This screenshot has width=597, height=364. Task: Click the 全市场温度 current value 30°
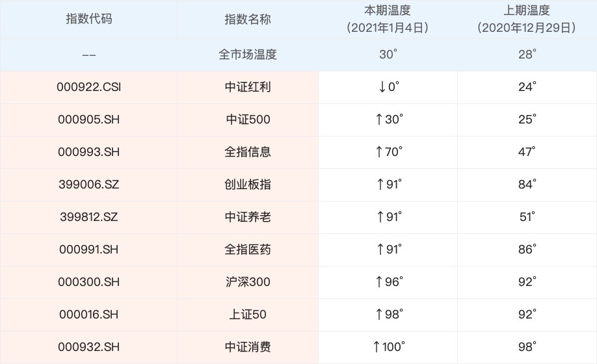click(x=388, y=55)
